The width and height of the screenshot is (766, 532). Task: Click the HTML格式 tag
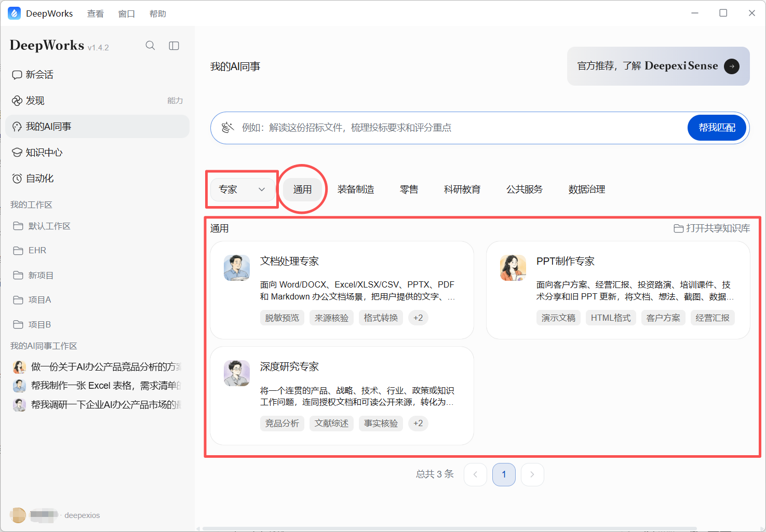tap(611, 318)
